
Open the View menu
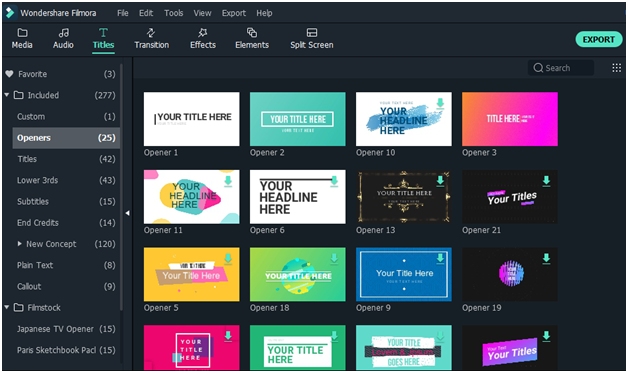pyautogui.click(x=202, y=13)
